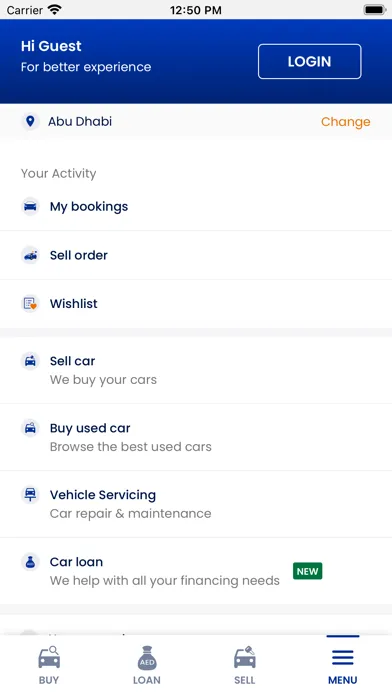Open the MENU tab

pos(343,665)
